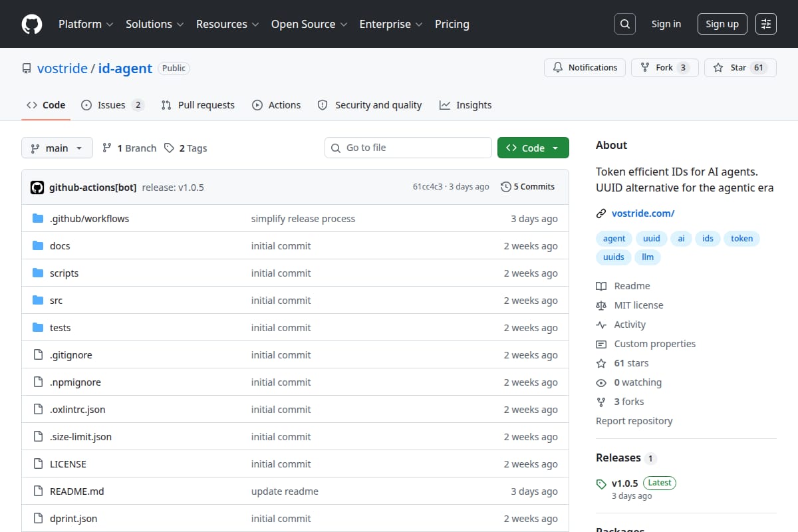Click the scripts folder icon
The width and height of the screenshot is (798, 532).
[x=38, y=273]
